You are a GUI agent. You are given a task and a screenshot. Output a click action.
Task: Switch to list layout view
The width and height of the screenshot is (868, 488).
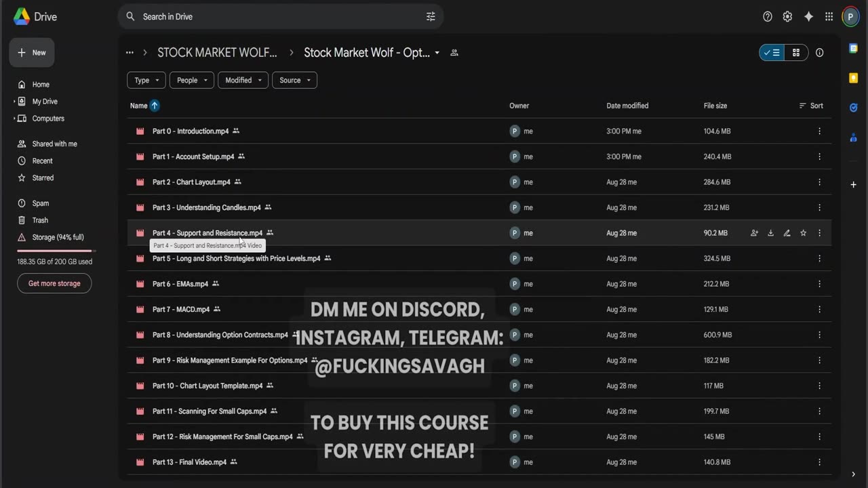[772, 53]
